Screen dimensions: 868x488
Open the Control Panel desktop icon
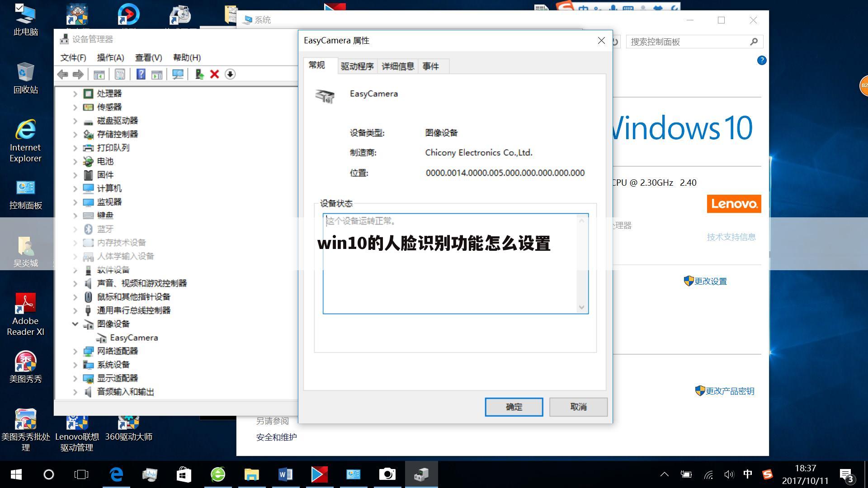tap(25, 194)
